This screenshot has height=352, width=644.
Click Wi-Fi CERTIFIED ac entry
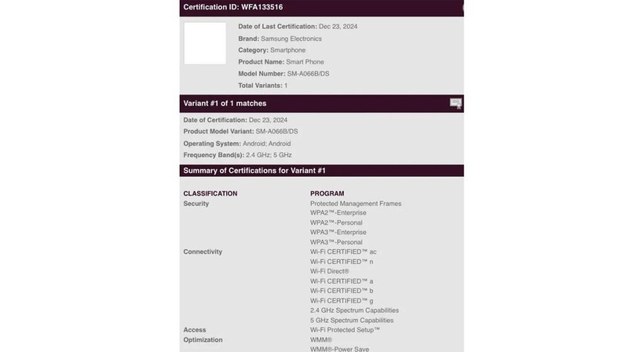click(343, 252)
